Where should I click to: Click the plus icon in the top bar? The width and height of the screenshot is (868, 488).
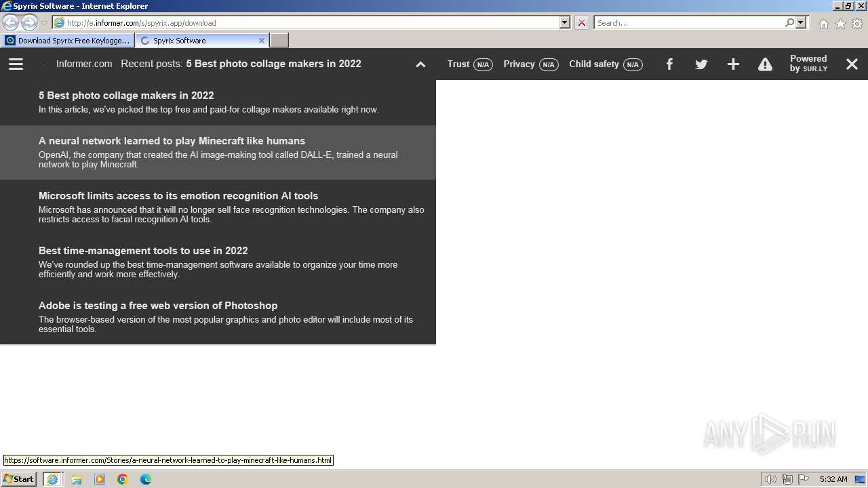[733, 64]
